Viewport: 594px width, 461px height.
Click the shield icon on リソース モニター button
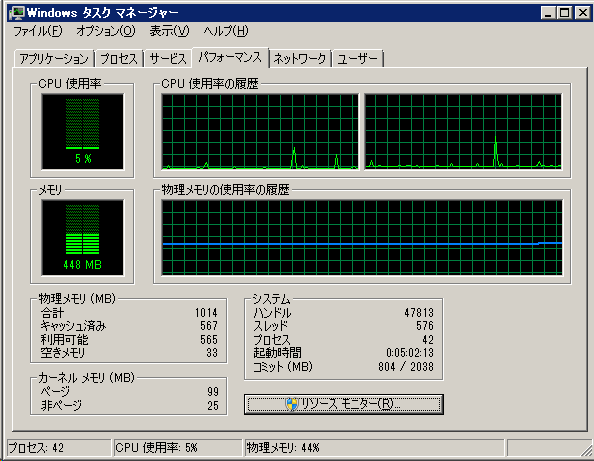292,404
